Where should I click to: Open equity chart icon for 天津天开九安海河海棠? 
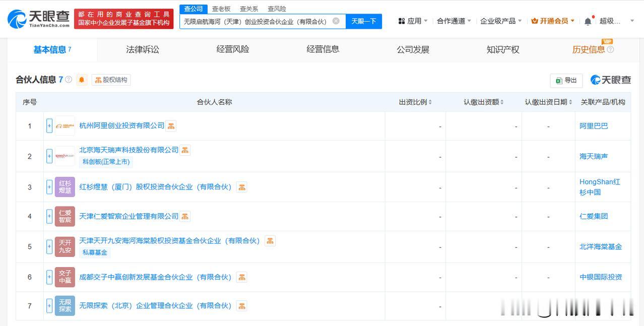point(270,241)
